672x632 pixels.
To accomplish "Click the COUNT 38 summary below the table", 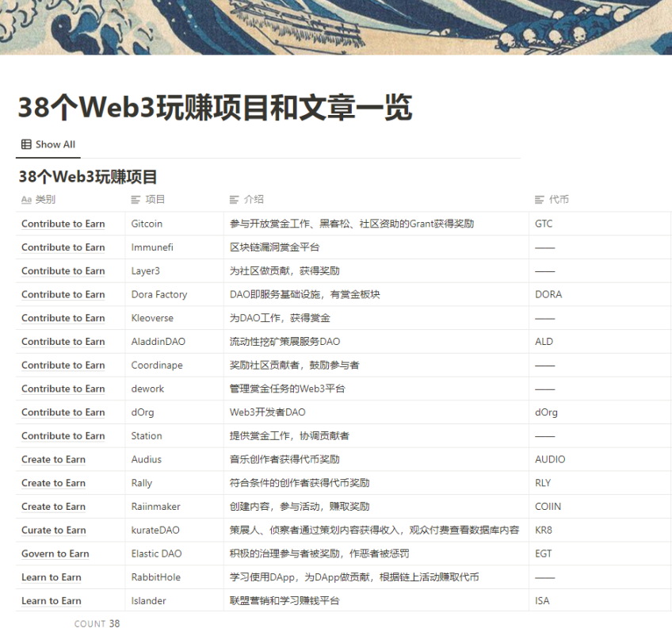I will tap(97, 624).
